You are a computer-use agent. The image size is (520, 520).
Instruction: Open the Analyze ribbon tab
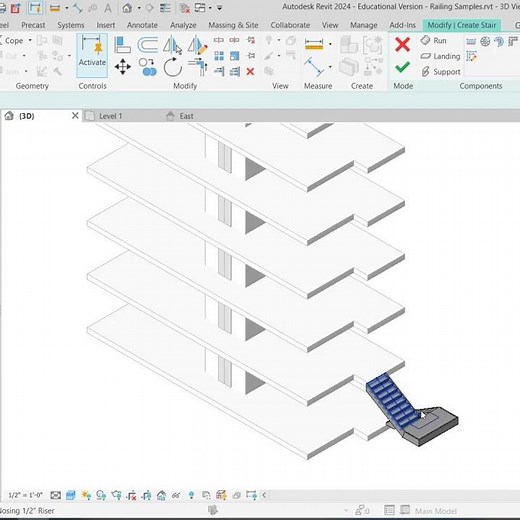coord(183,25)
